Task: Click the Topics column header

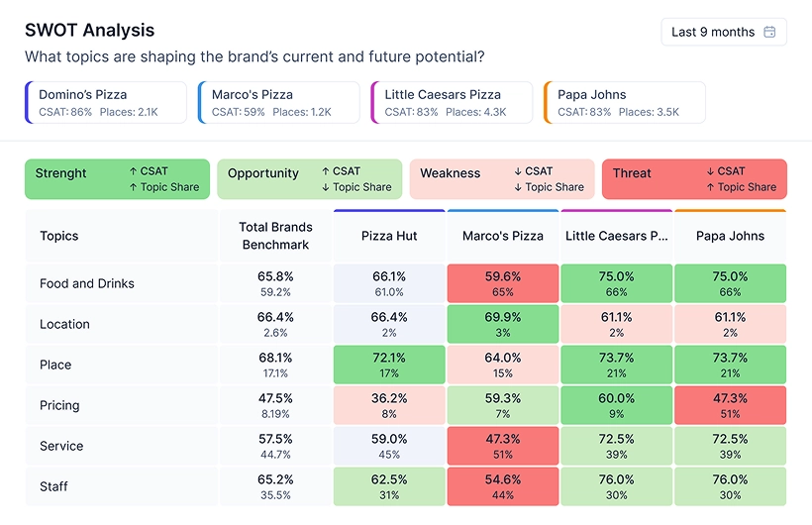Action: pyautogui.click(x=59, y=237)
